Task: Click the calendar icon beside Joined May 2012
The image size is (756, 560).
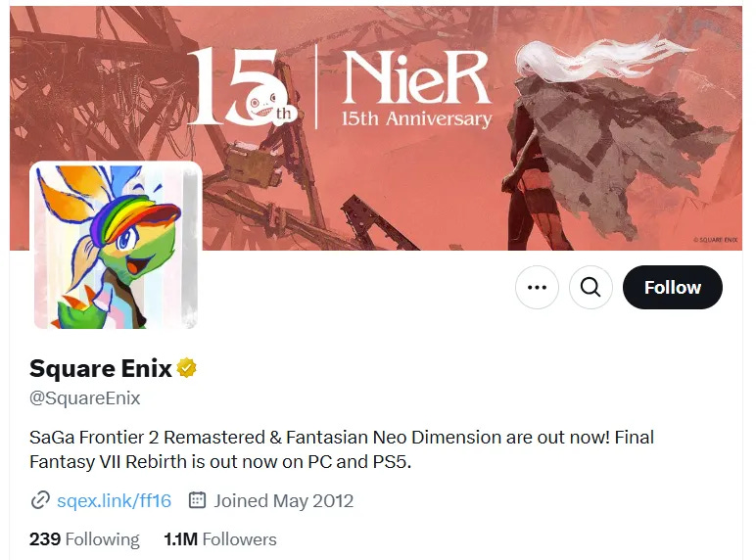Action: (197, 500)
